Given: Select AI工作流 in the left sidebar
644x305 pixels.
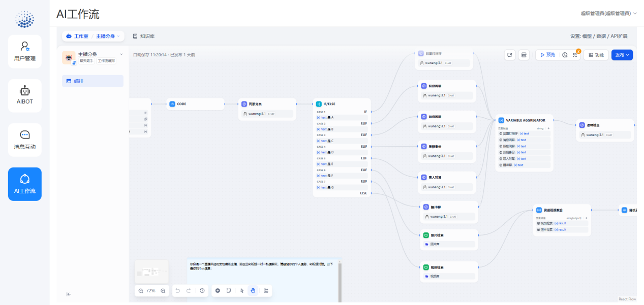Looking at the screenshot, I should pos(25,184).
